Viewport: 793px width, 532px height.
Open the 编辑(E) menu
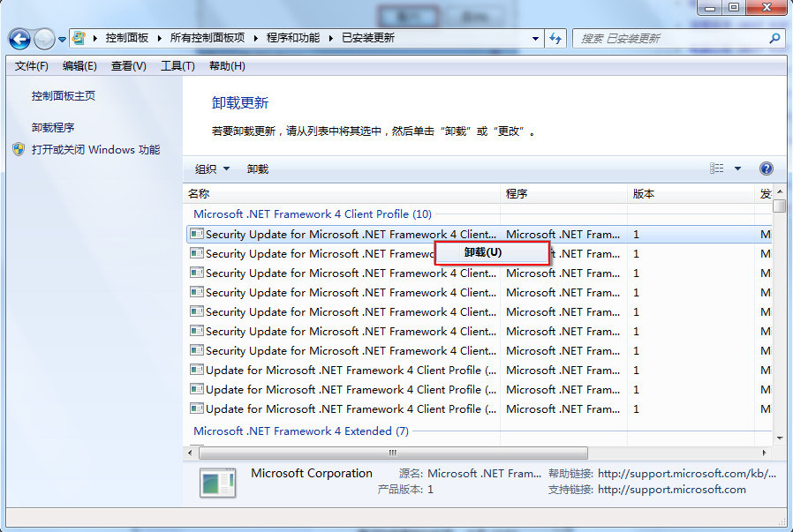(79, 66)
